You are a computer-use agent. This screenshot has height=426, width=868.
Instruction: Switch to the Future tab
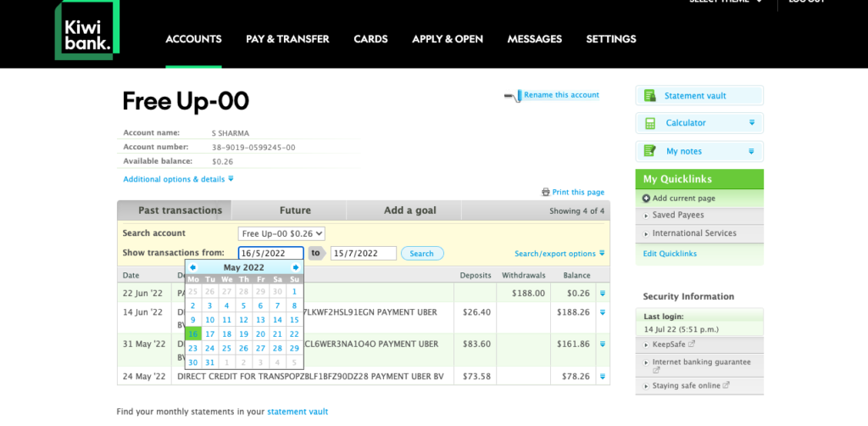tap(295, 210)
